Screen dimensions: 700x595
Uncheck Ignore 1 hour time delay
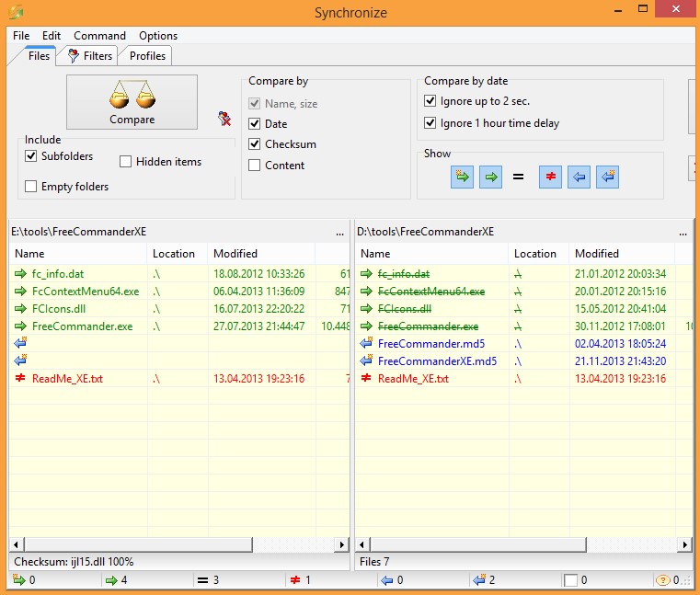(x=430, y=123)
